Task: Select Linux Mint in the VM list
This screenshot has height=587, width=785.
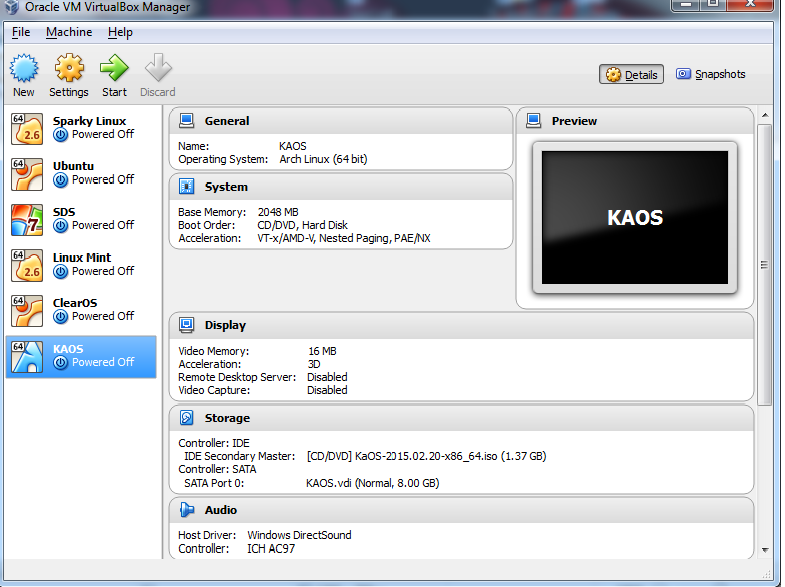Action: point(81,265)
